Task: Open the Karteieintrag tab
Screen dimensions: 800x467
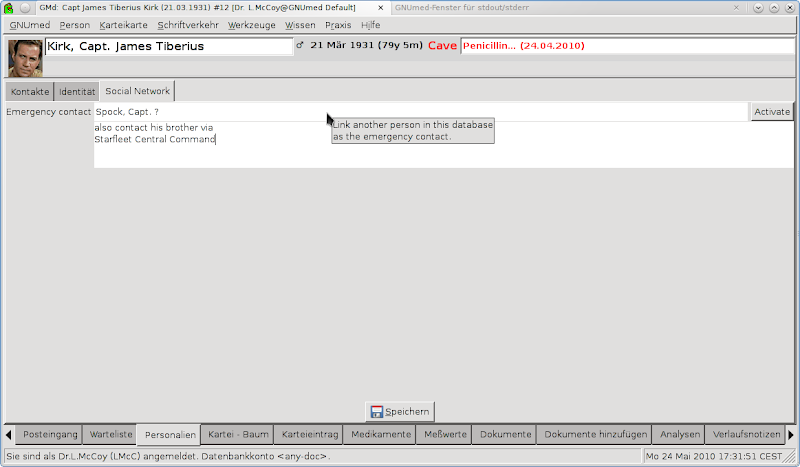Action: 310,434
